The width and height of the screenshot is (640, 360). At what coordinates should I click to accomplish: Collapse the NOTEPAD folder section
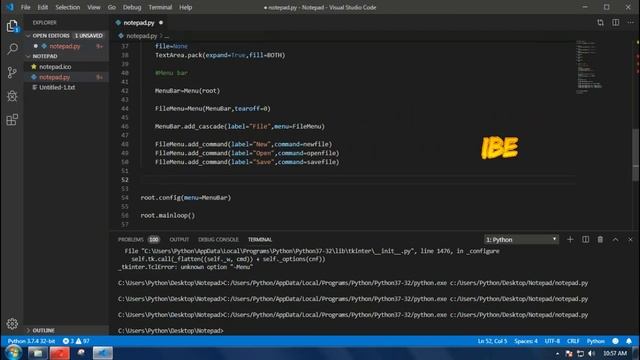tap(67, 56)
